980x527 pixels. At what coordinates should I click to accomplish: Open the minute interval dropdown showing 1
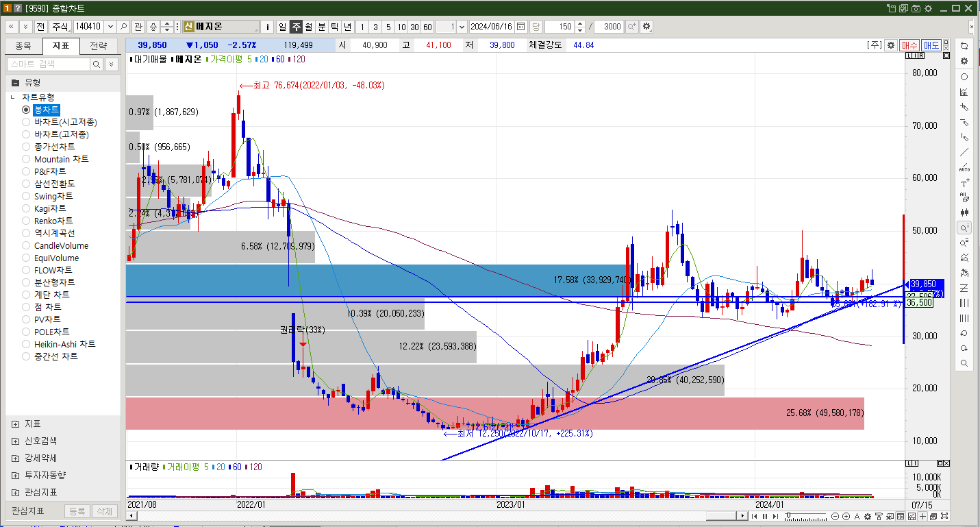click(461, 26)
